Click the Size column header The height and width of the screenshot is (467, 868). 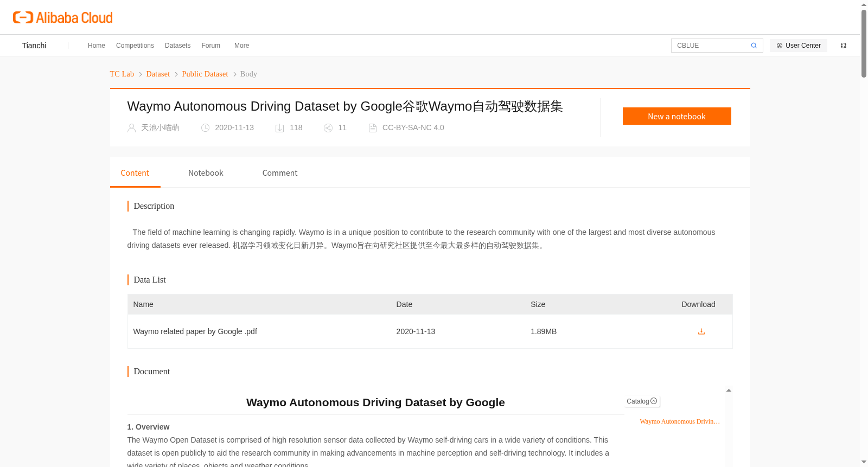[538, 304]
